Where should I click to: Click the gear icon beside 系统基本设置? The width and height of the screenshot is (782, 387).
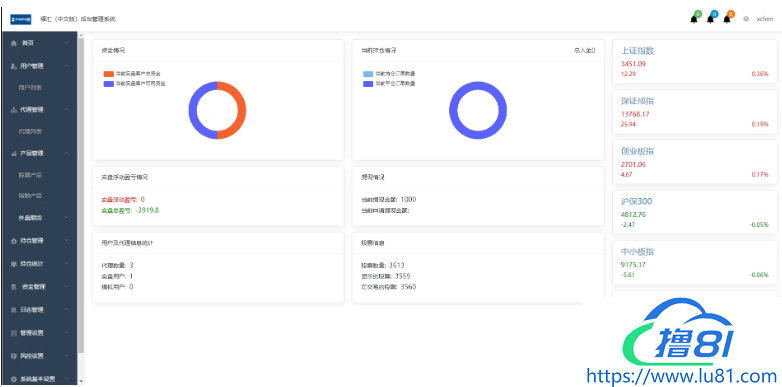(13, 379)
